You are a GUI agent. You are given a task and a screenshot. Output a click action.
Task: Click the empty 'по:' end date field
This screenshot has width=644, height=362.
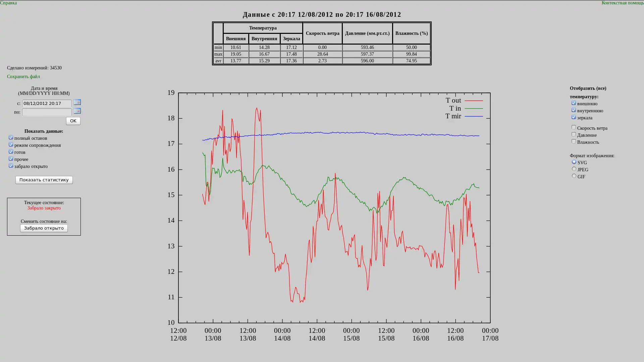[47, 112]
